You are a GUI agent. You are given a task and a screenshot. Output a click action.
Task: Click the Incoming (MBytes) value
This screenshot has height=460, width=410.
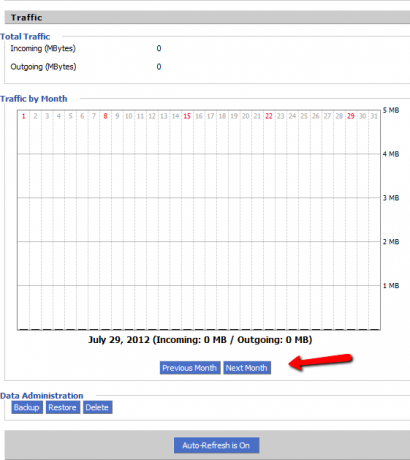coord(159,48)
